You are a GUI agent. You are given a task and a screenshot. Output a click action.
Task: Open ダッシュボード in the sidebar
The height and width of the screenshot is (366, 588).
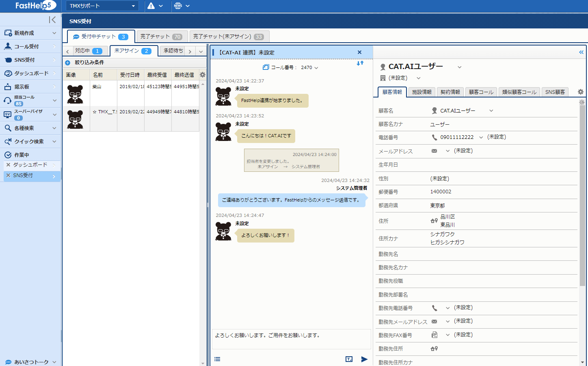point(31,74)
